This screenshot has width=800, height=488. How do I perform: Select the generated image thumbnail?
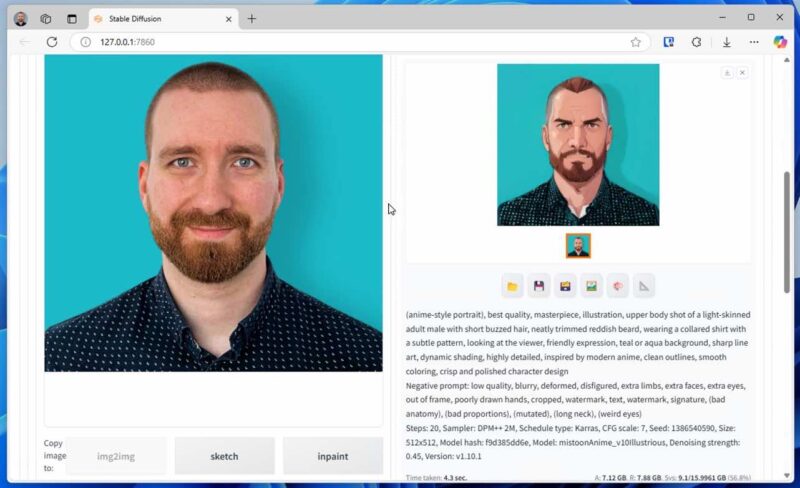coord(578,245)
